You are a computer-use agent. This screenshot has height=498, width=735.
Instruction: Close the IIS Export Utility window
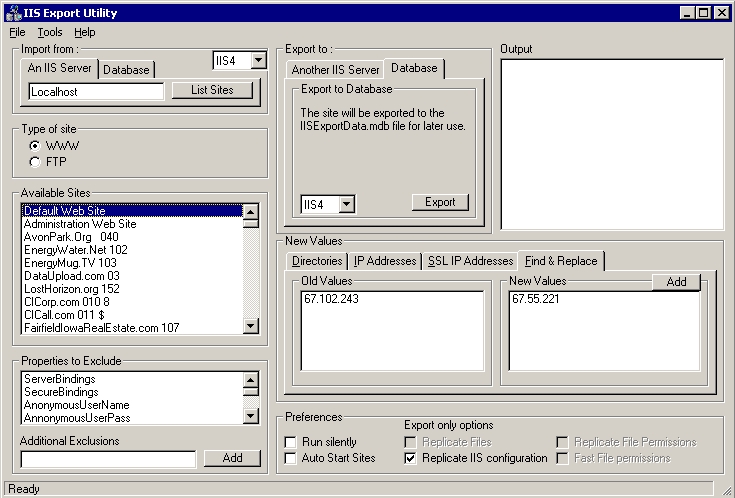tap(722, 13)
